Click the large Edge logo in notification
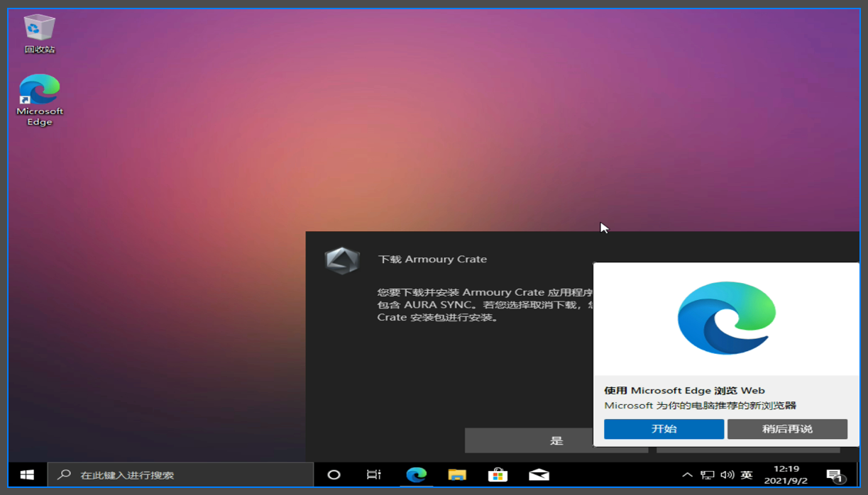Screen dimensions: 868x495 [727, 318]
